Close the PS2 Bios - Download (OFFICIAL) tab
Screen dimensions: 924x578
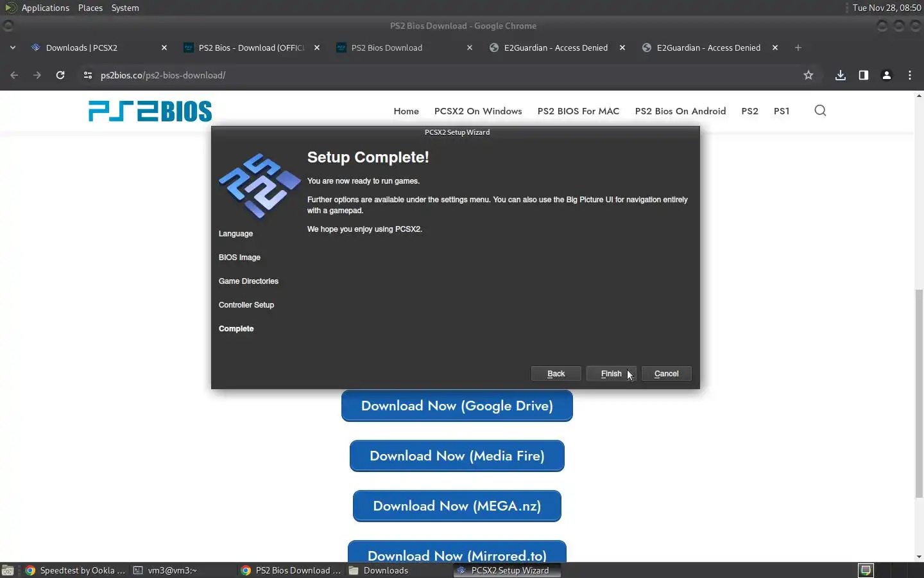[x=317, y=48]
